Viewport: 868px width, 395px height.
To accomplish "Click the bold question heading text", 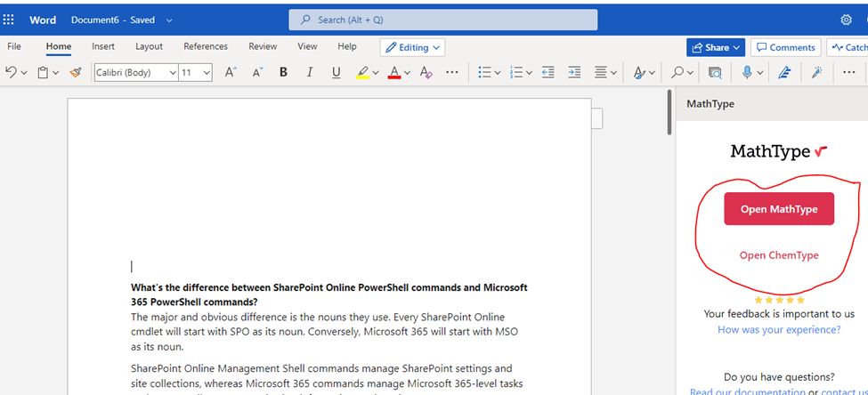I will coord(329,294).
